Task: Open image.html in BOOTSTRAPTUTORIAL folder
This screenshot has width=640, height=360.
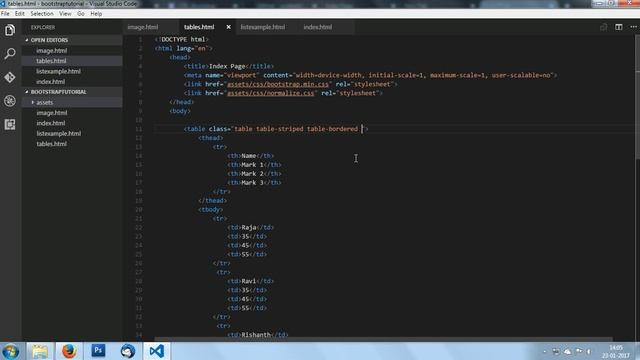Action: [72, 113]
